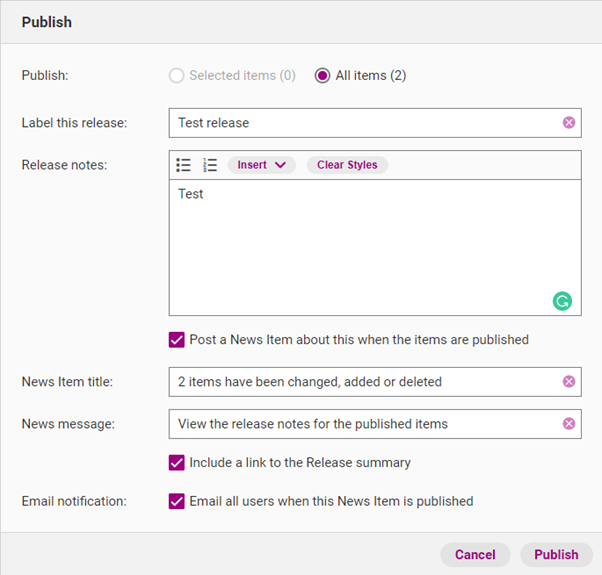Clear the News Item title field

569,381
